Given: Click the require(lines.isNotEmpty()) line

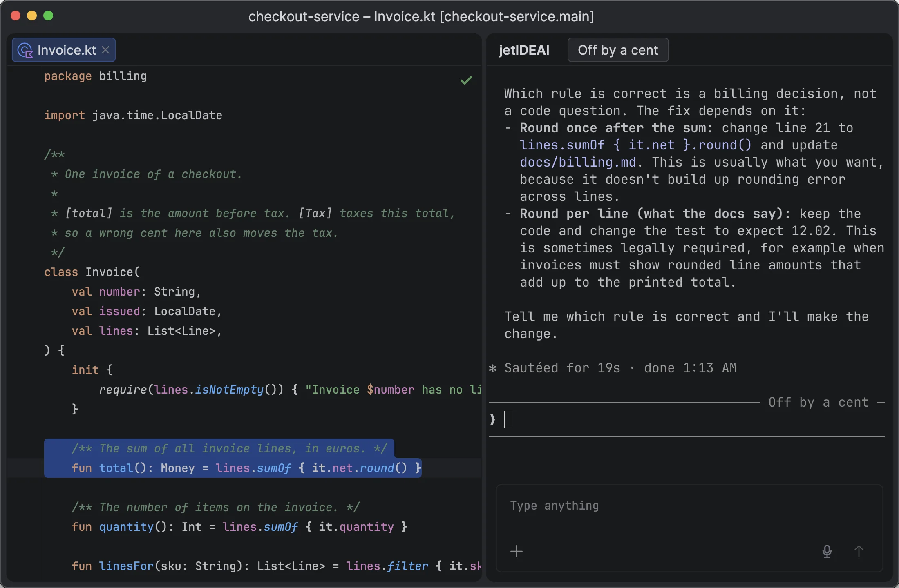Looking at the screenshot, I should point(290,390).
